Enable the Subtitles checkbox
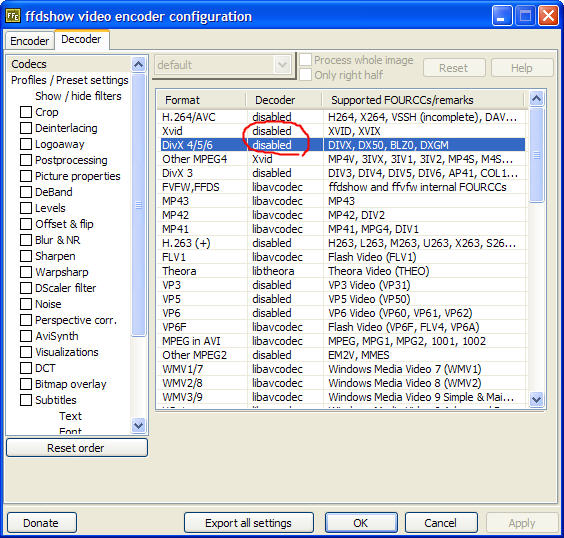The height and width of the screenshot is (538, 564). 26,400
